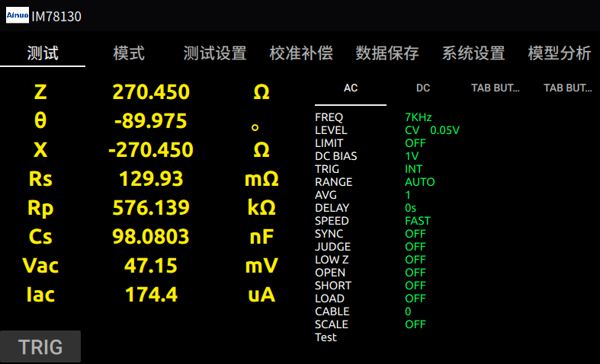
Task: Select the AC settings tab
Action: click(351, 88)
